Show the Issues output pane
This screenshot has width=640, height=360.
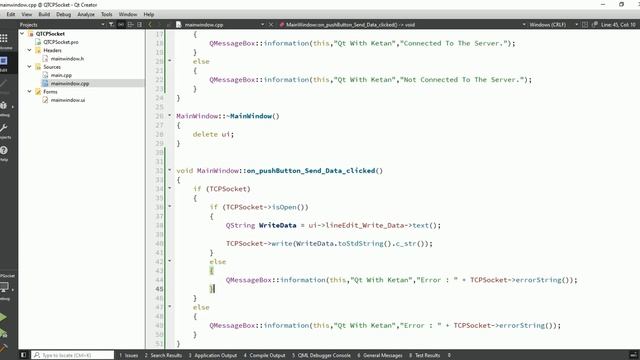click(x=129, y=355)
